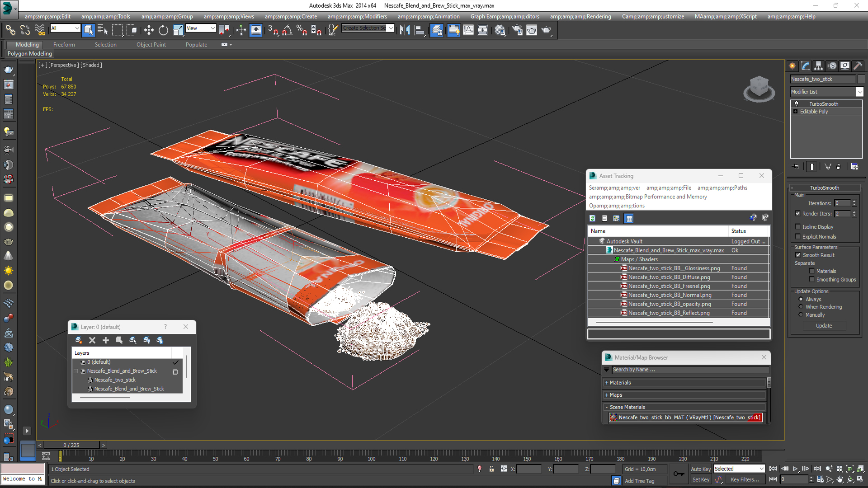Click the time slider 0 / 225 handle
Image resolution: width=868 pixels, height=488 pixels.
pyautogui.click(x=71, y=445)
